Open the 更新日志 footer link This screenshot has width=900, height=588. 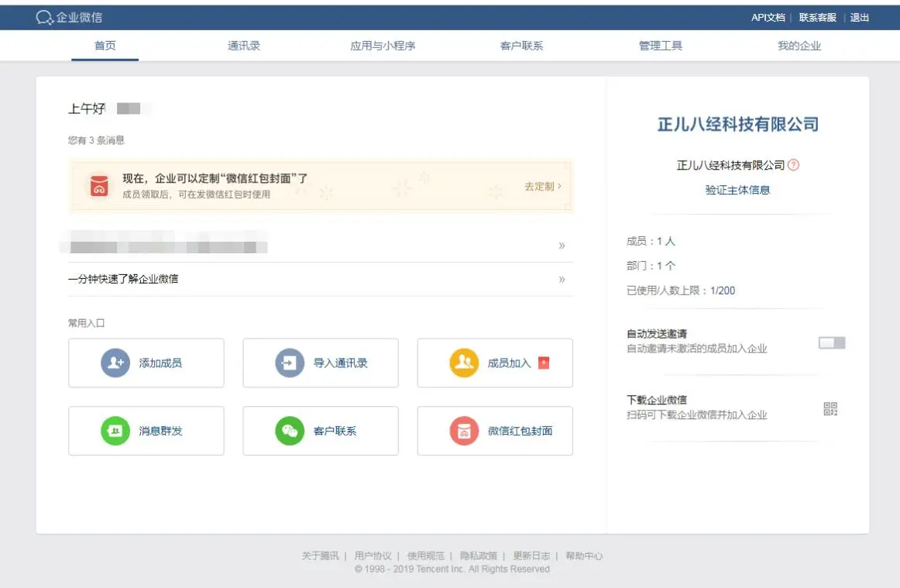click(x=531, y=555)
